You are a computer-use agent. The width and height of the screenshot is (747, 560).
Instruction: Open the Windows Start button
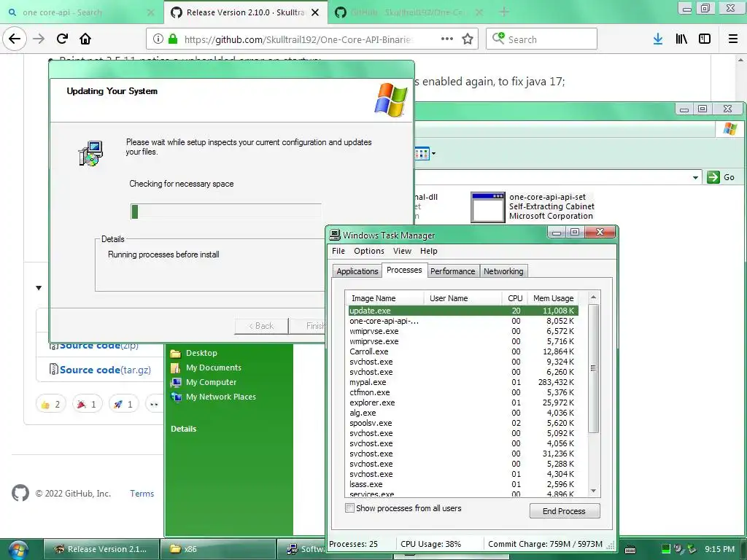[18, 550]
